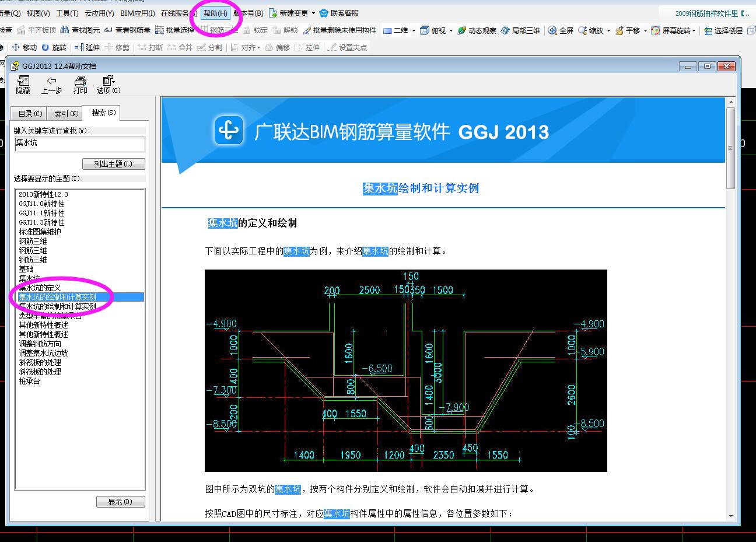The width and height of the screenshot is (756, 542).
Task: Switch to the 索引(N) tab
Action: coord(65,114)
